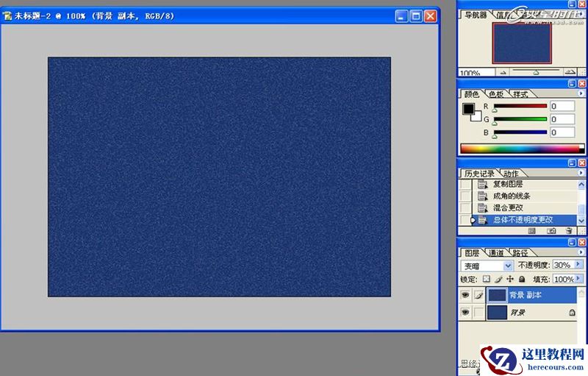Screen dimensions: 588x376
Task: Click the document icon in the window title bar
Action: [x=7, y=16]
